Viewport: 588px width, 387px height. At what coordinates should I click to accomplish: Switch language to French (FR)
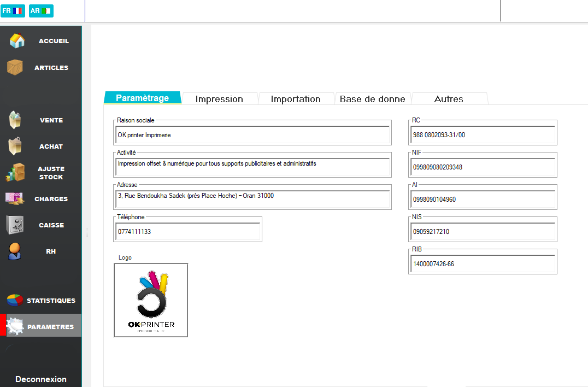click(x=13, y=10)
